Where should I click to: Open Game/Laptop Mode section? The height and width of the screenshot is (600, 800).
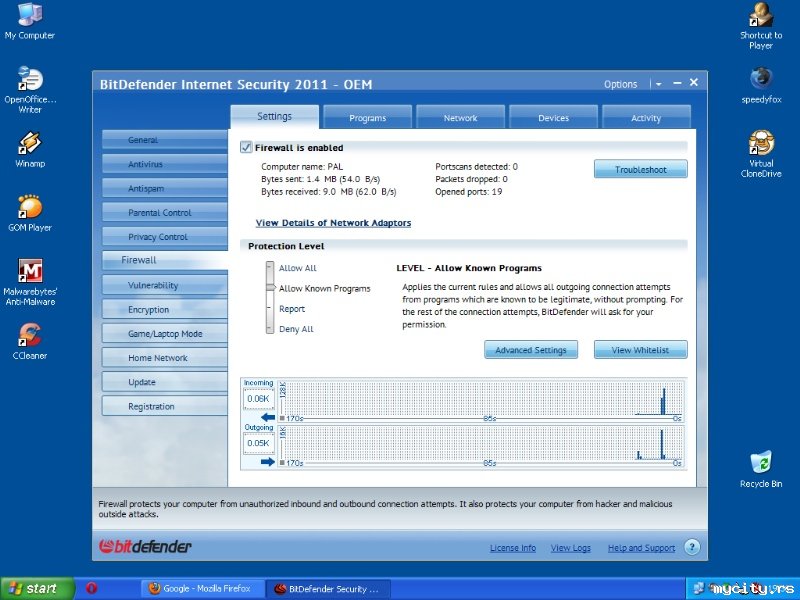(x=164, y=333)
